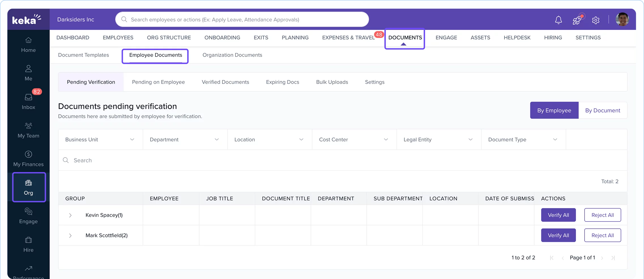The width and height of the screenshot is (644, 279).
Task: Expand the Mark Scottfield(2) group row
Action: coord(70,235)
